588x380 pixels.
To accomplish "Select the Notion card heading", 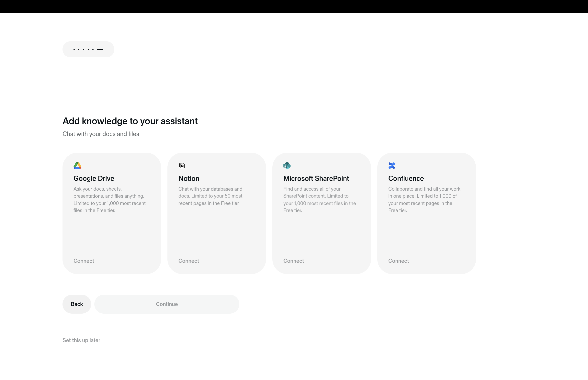I will [x=189, y=178].
